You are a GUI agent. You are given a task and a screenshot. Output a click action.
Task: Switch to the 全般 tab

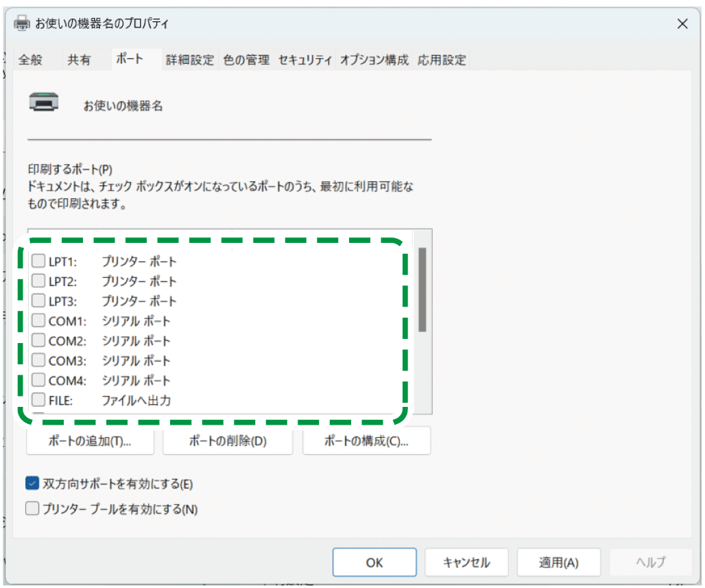click(x=30, y=60)
